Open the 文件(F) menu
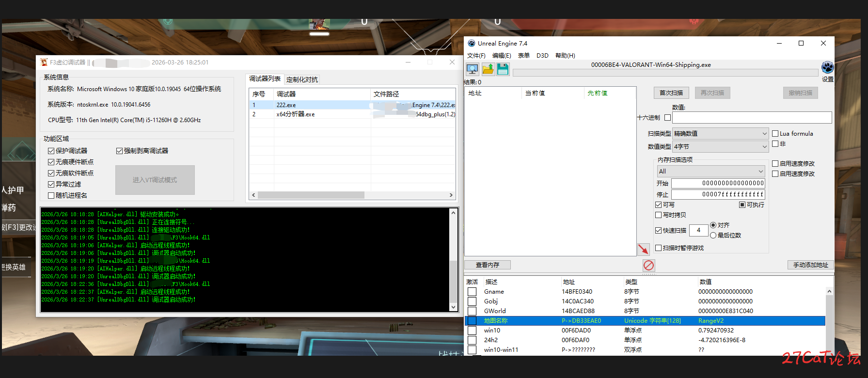 476,56
